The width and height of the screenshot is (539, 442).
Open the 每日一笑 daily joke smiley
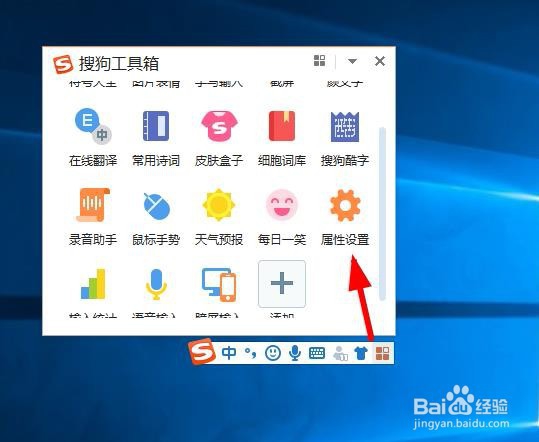(x=282, y=205)
